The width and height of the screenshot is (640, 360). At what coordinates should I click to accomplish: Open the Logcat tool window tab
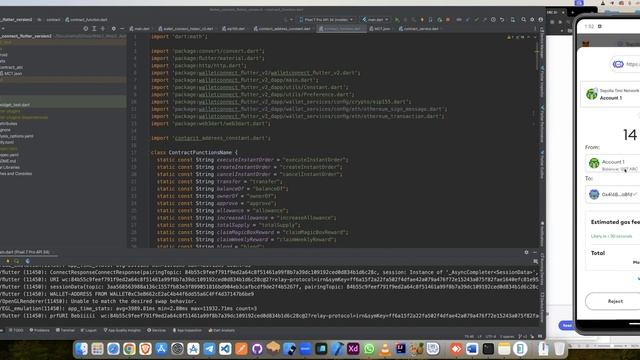(89, 330)
